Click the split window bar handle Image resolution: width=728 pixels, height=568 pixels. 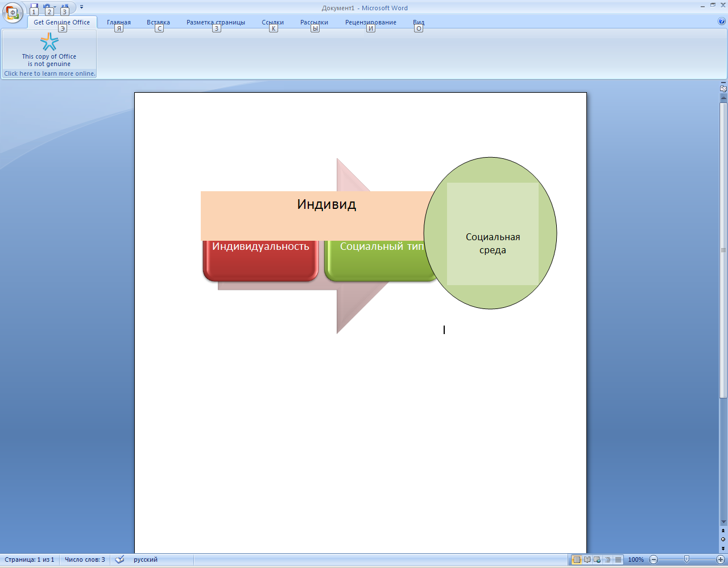723,83
